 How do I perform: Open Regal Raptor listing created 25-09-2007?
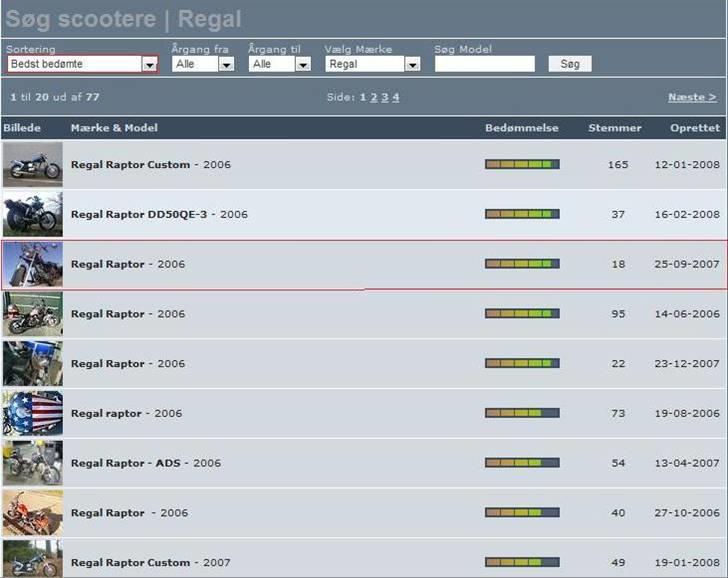128,264
